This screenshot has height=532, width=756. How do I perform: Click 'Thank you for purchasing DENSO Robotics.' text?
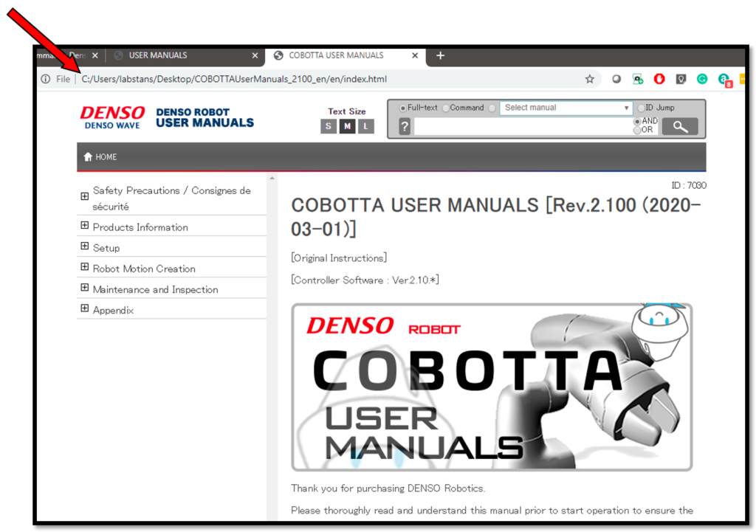[x=388, y=488]
